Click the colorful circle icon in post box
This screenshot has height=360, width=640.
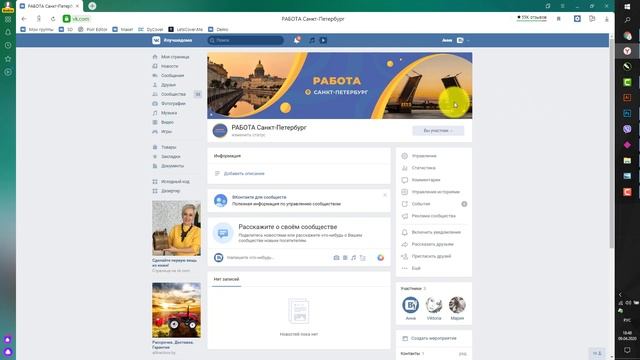(380, 258)
